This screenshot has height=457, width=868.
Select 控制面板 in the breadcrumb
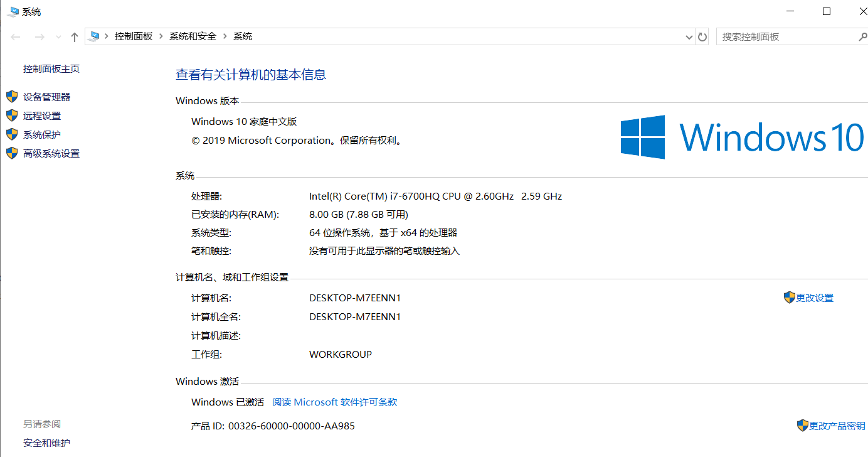point(134,36)
